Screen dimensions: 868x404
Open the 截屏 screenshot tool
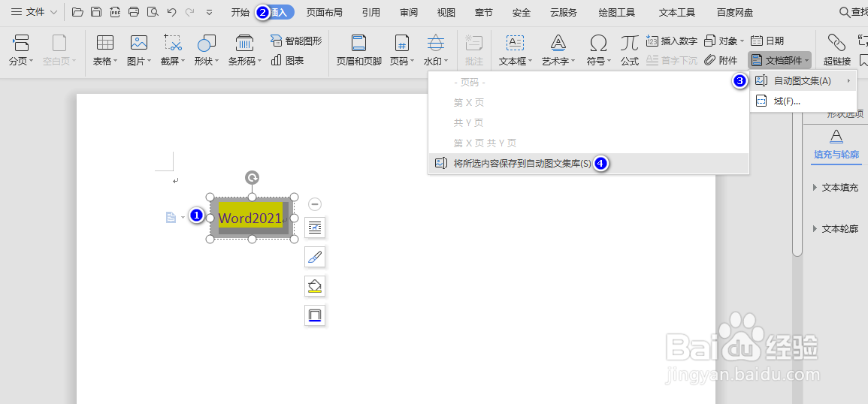tap(174, 50)
